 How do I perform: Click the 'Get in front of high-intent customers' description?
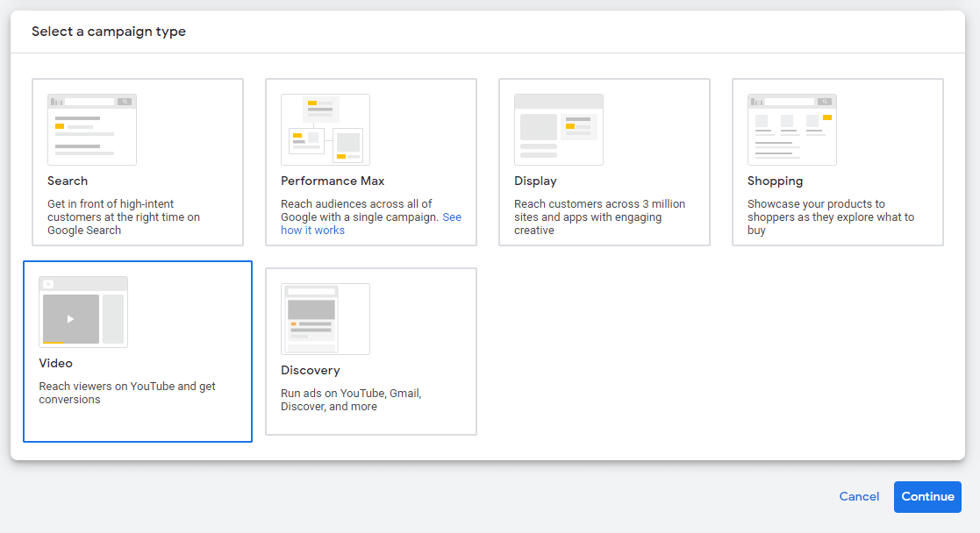(x=124, y=217)
